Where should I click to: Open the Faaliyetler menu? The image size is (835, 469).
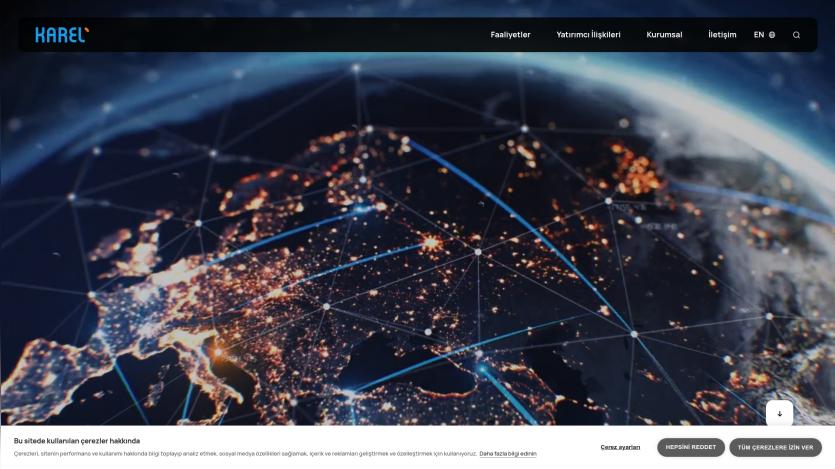click(510, 35)
